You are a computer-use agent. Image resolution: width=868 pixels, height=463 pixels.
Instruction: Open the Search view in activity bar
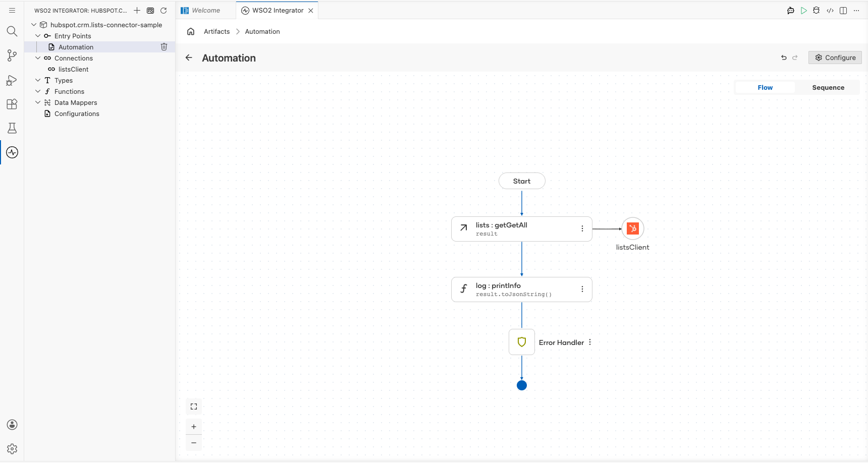pyautogui.click(x=12, y=31)
